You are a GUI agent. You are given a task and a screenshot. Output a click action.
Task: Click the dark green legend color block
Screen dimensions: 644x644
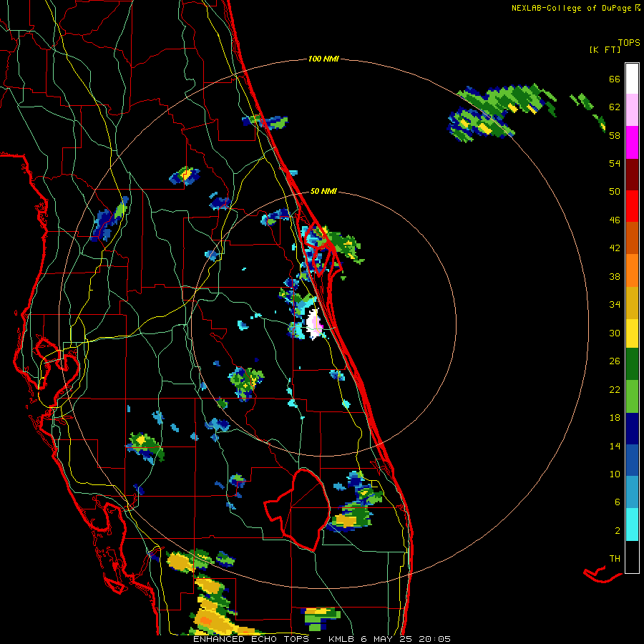[x=632, y=364]
